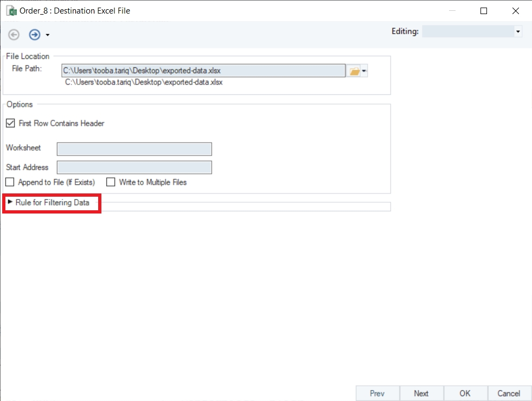Maximize the dialog window

484,11
